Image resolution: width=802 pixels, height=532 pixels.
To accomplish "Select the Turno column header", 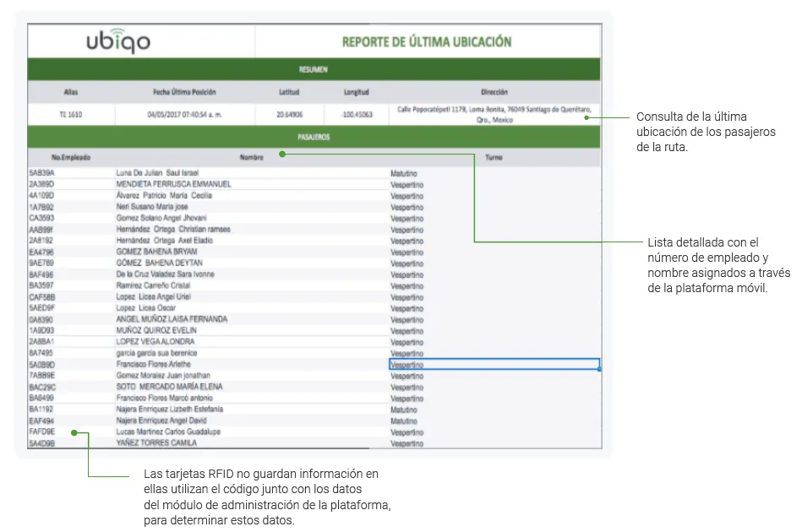I will pos(494,157).
